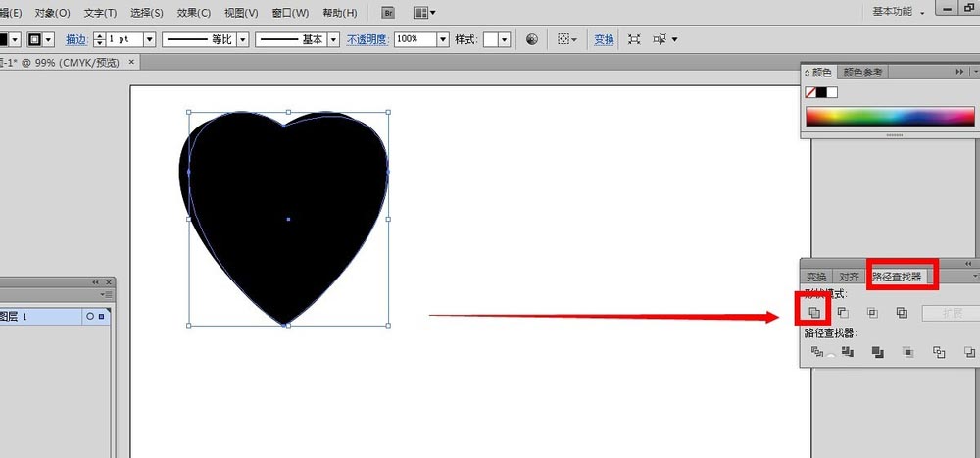
Task: Open Adobe Bridge with the Br icon
Action: click(389, 13)
